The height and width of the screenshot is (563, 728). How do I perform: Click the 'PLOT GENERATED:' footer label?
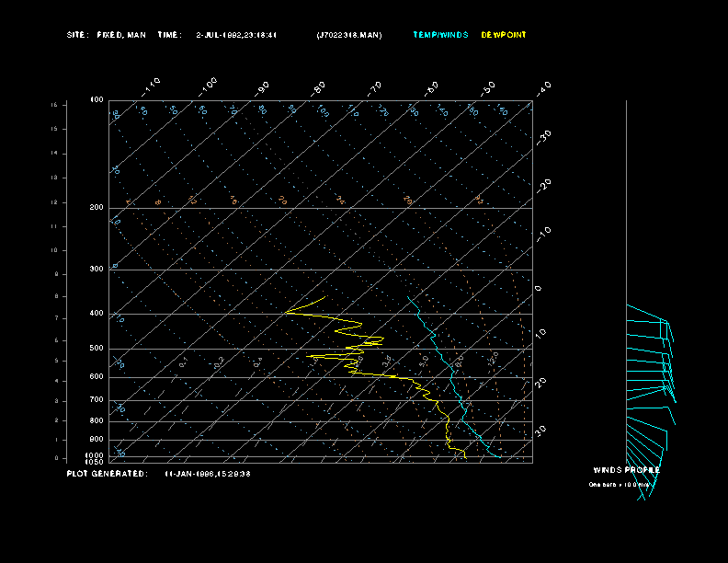108,474
